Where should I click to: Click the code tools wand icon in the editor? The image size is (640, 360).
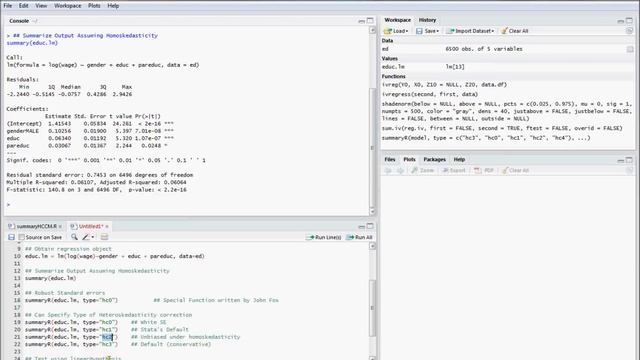tap(85, 237)
